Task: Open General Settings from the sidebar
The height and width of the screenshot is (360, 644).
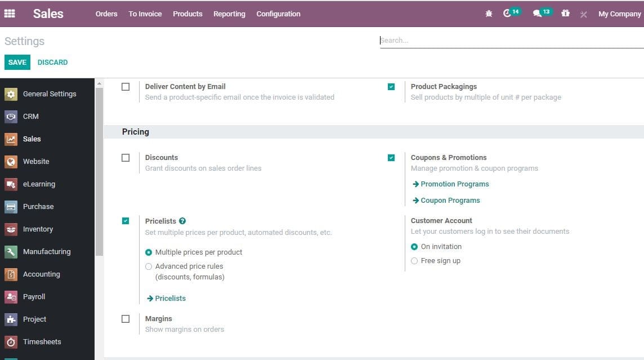Action: click(x=50, y=94)
